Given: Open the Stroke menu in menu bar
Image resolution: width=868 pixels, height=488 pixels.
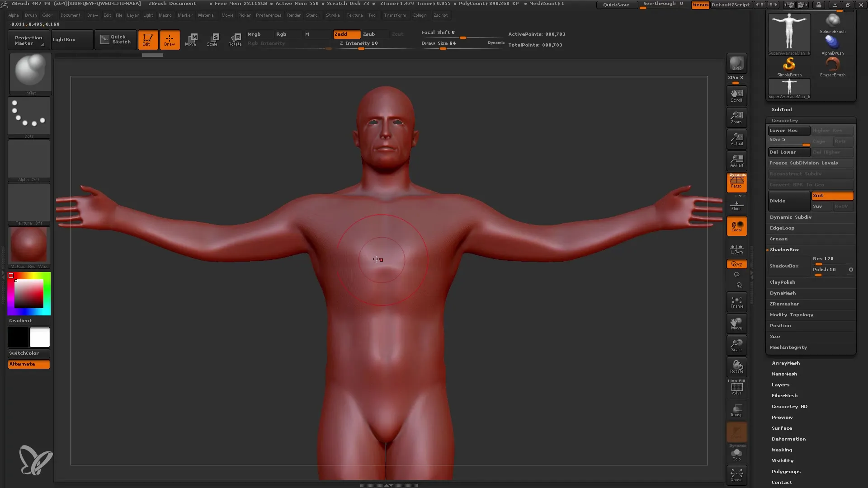Looking at the screenshot, I should tap(333, 15).
